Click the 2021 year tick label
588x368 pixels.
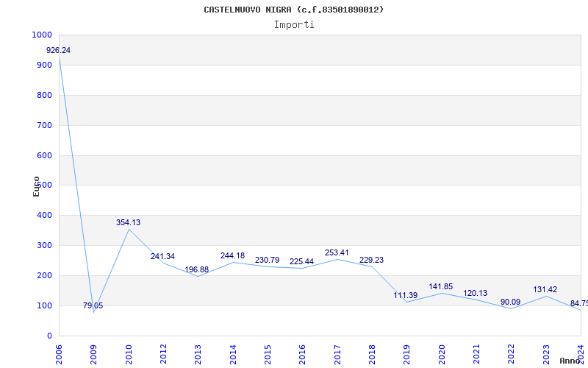[x=476, y=354]
